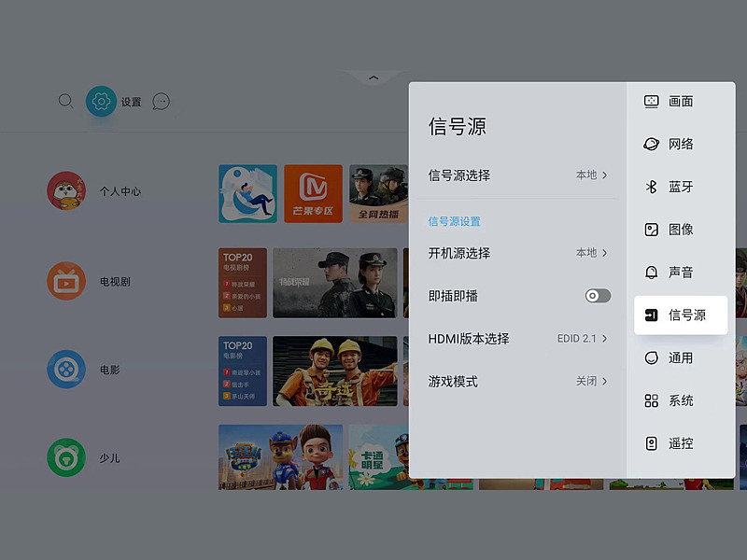Image resolution: width=747 pixels, height=560 pixels.
Task: Switch to 画面 settings tab
Action: [x=680, y=102]
